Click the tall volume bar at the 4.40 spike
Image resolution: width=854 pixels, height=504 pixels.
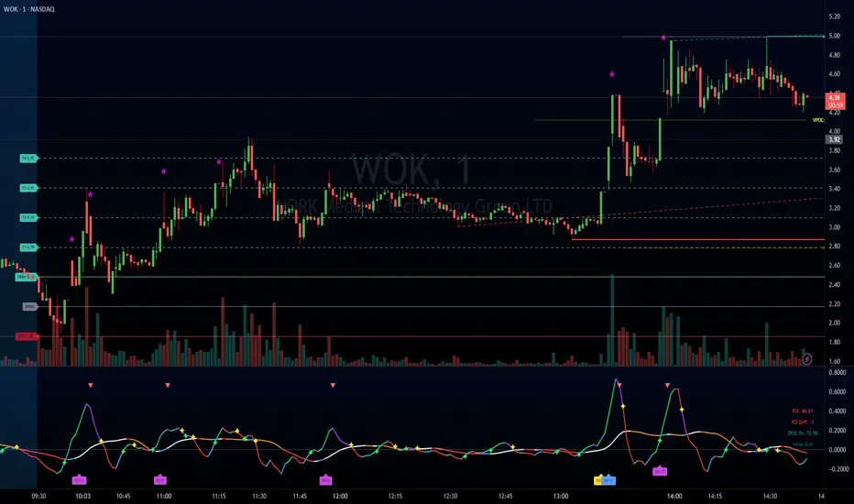pyautogui.click(x=612, y=320)
